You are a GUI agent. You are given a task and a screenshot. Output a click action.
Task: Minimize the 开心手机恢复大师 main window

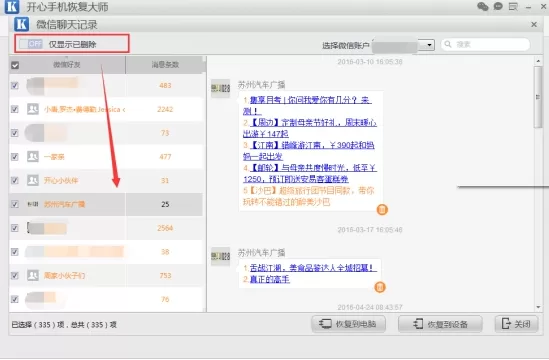(529, 7)
